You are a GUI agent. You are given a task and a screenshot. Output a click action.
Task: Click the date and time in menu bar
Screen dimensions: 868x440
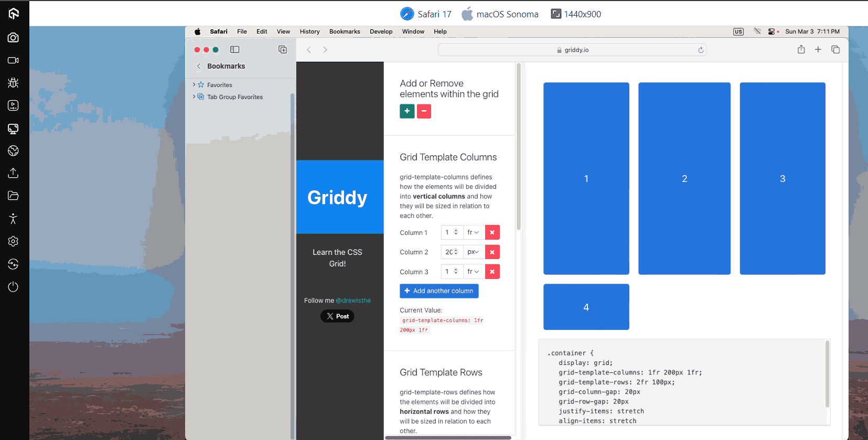pyautogui.click(x=812, y=31)
